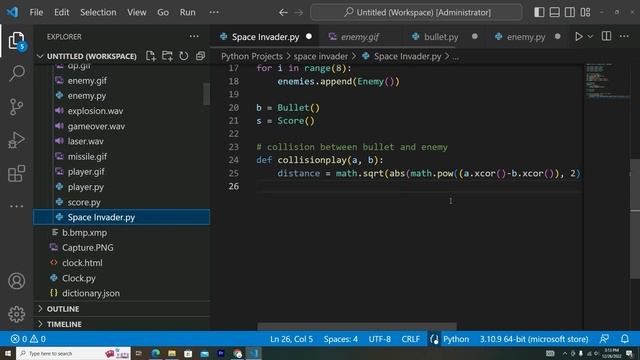
Task: Open the Explorer view in activity bar
Action: (16, 40)
